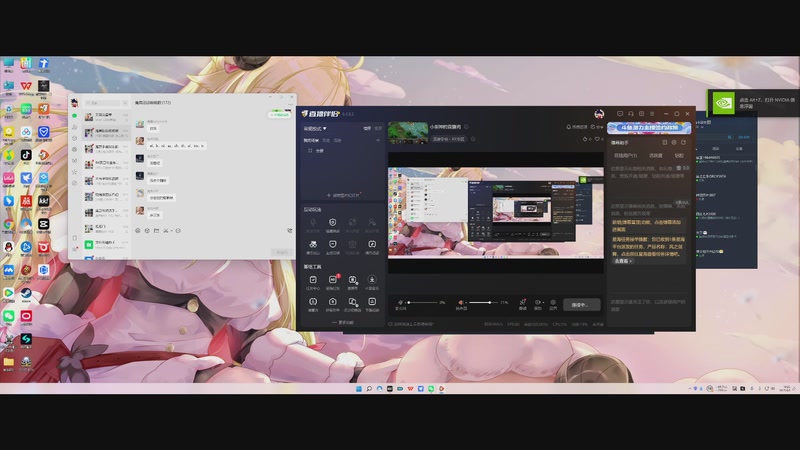Mute the speaker in streaming volume bar
This screenshot has height=450, width=800.
pos(461,303)
